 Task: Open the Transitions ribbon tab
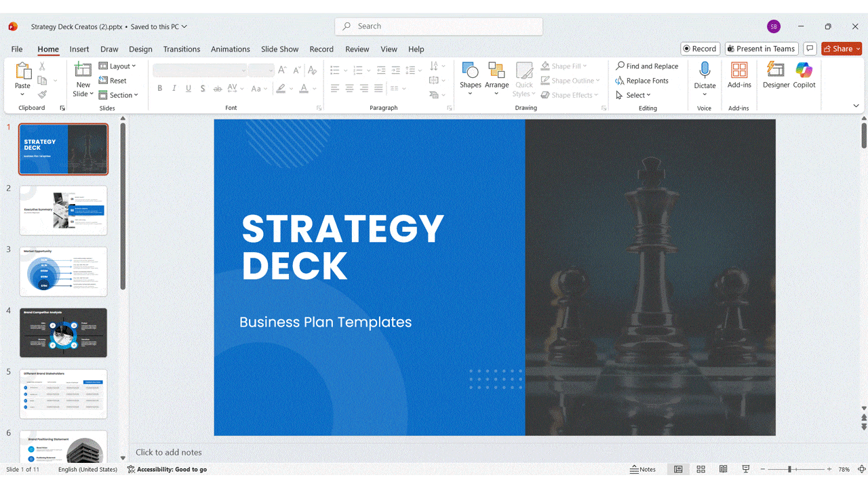click(182, 49)
